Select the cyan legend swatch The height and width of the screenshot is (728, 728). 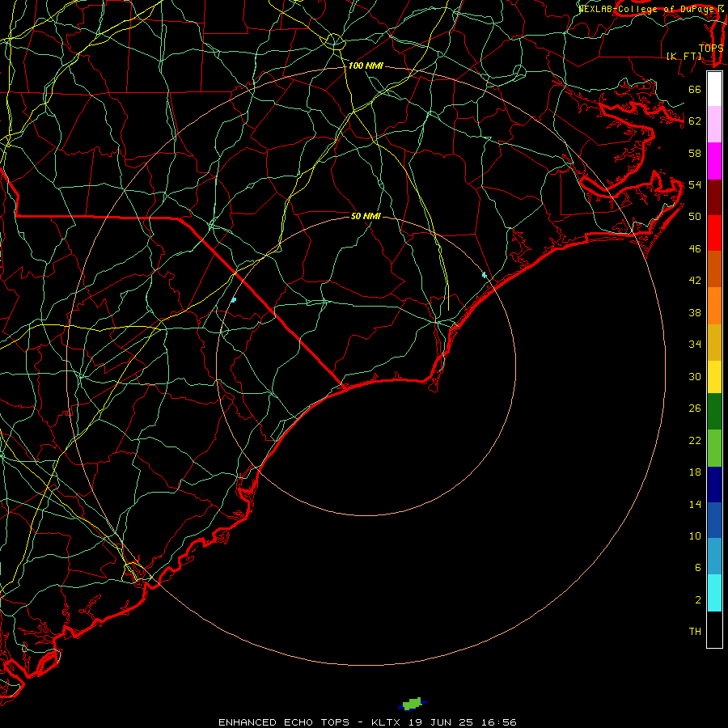coord(714,593)
